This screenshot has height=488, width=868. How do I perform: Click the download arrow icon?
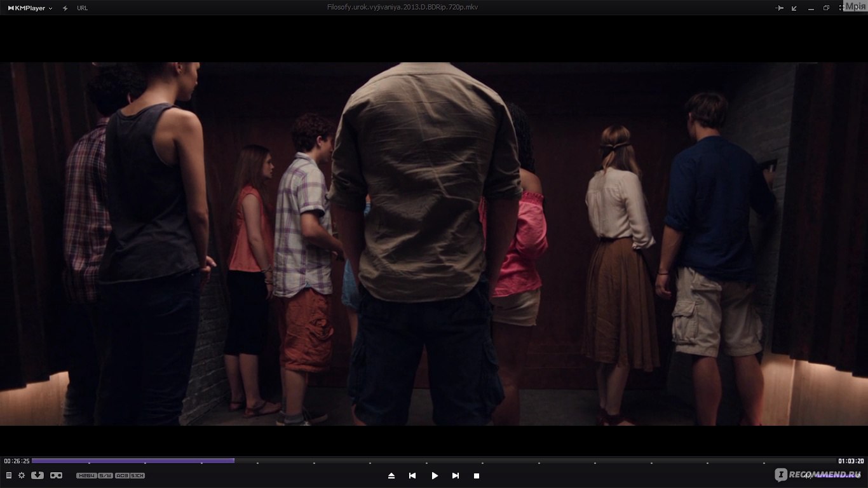click(37, 475)
